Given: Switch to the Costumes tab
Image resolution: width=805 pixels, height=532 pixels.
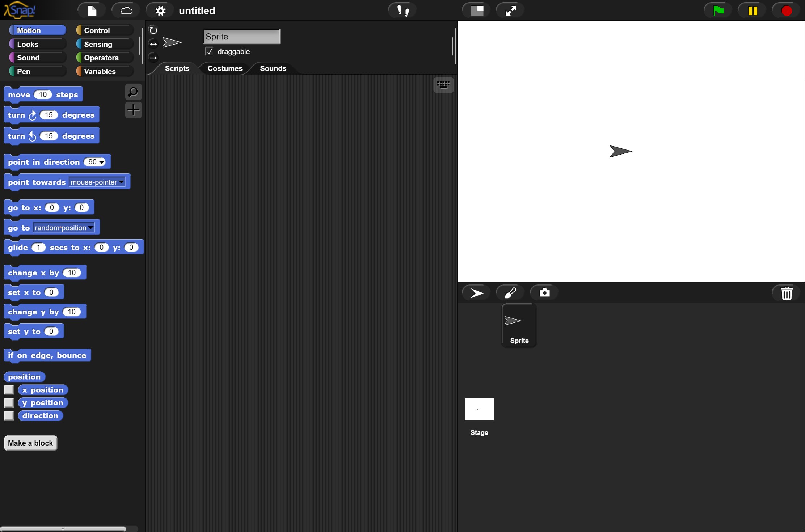Looking at the screenshot, I should coord(225,68).
